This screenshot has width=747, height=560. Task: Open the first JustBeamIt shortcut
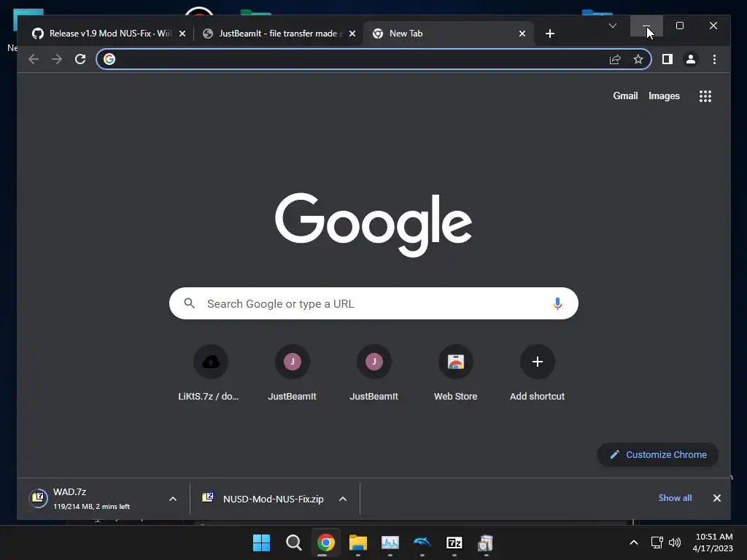pyautogui.click(x=292, y=373)
